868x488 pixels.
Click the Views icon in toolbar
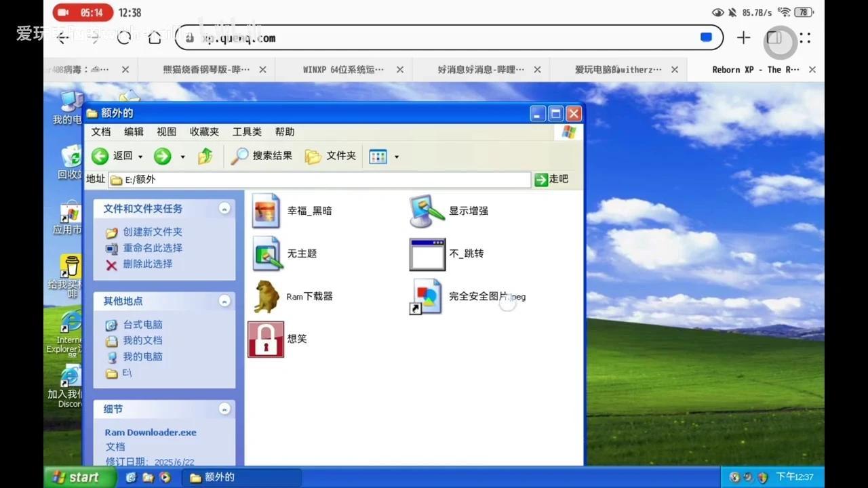click(x=378, y=157)
